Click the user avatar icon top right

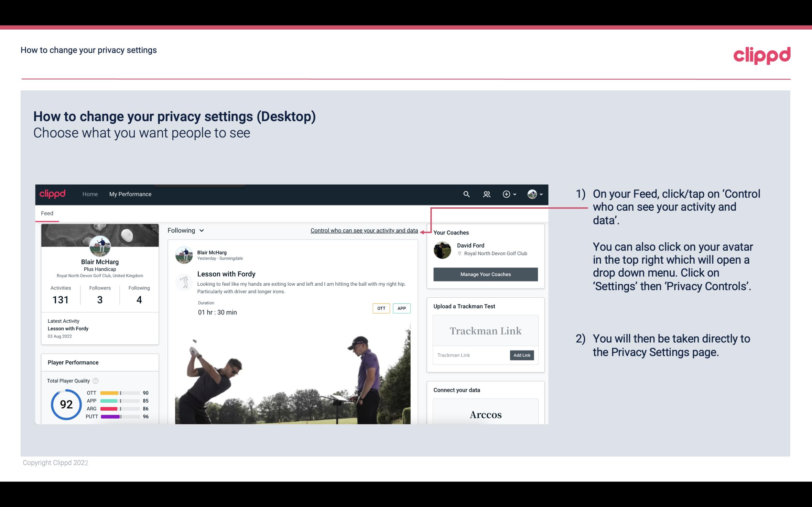tap(532, 194)
